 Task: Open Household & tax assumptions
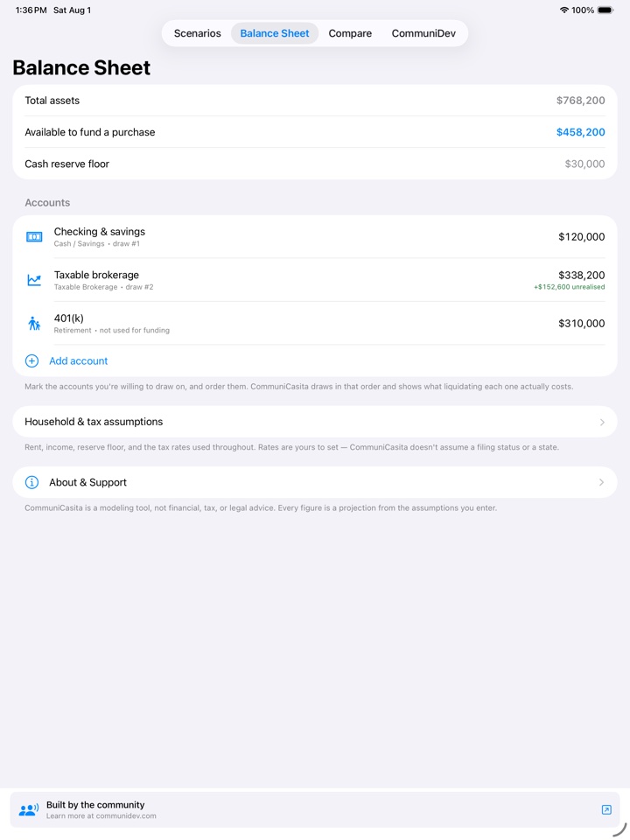point(315,422)
